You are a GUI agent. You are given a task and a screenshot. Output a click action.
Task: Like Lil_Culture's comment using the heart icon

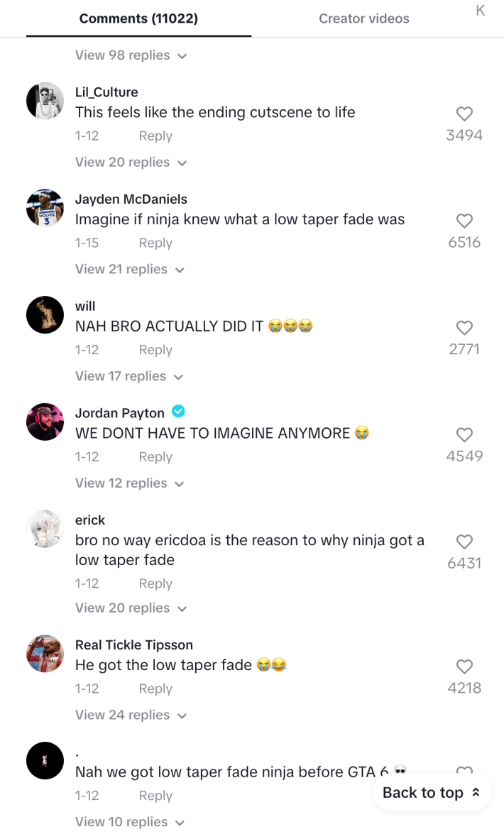(x=464, y=114)
